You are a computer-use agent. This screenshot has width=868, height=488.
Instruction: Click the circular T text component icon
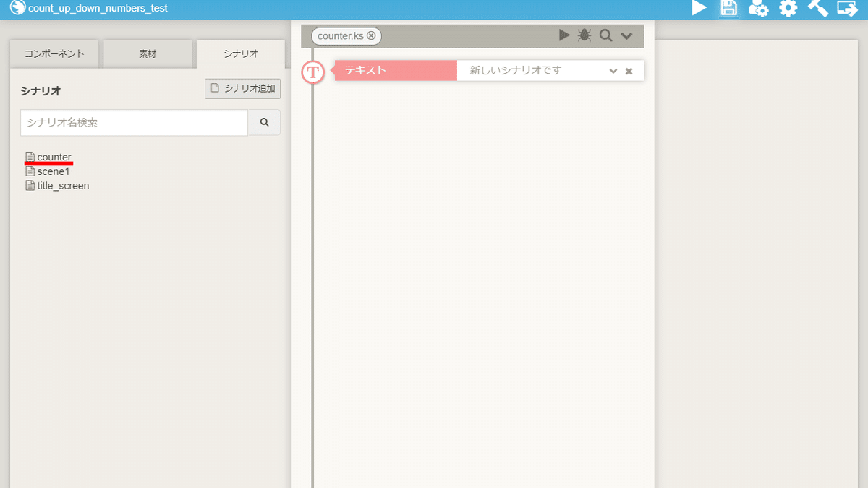[x=313, y=72]
